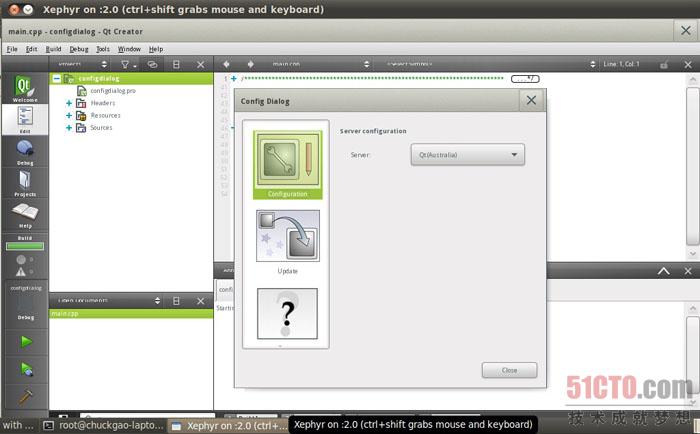The image size is (700, 434).
Task: Open Debug mode with bug icon
Action: 25,152
